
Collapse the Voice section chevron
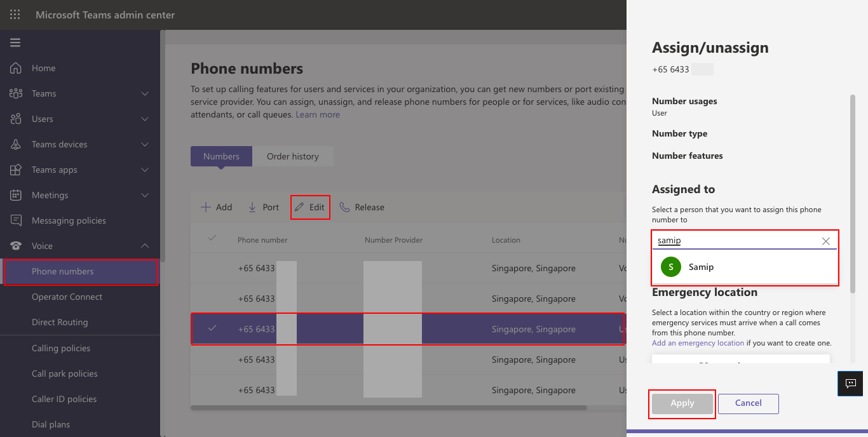pyautogui.click(x=145, y=246)
